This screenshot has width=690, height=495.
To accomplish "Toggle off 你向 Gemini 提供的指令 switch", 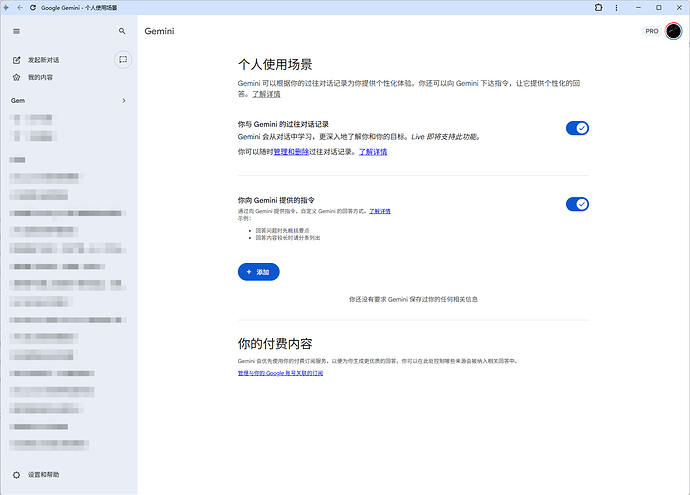I will pyautogui.click(x=577, y=204).
